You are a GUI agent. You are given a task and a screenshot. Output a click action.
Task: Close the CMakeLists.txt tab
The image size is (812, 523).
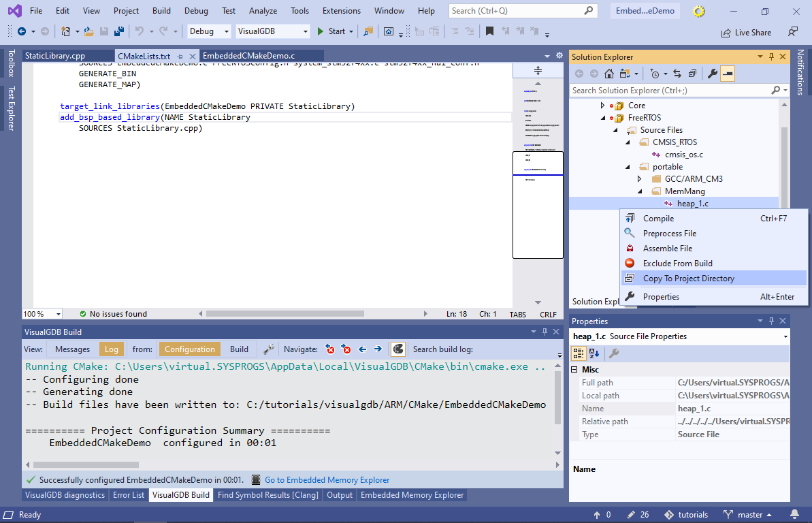click(x=193, y=56)
